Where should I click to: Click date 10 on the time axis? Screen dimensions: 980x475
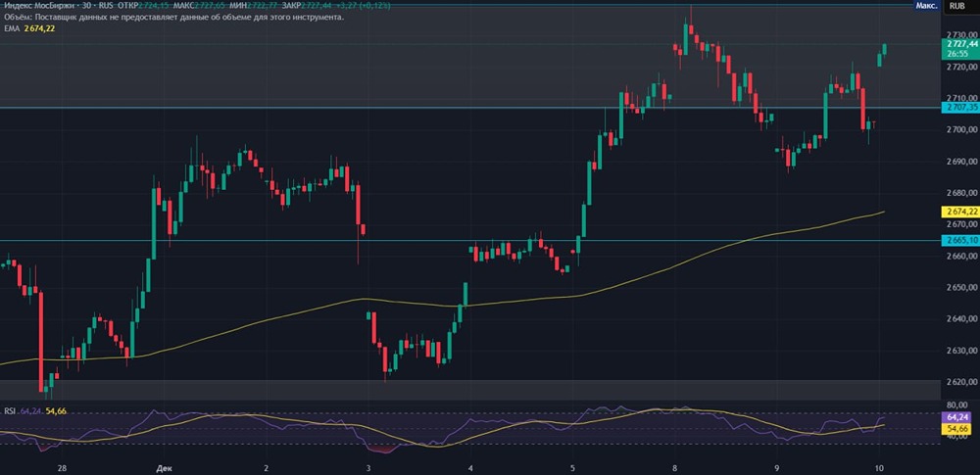point(879,468)
